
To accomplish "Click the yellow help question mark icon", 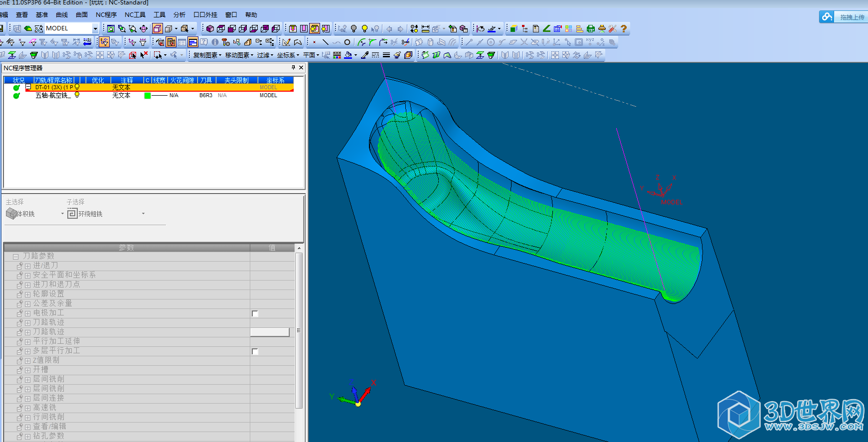I will [624, 29].
